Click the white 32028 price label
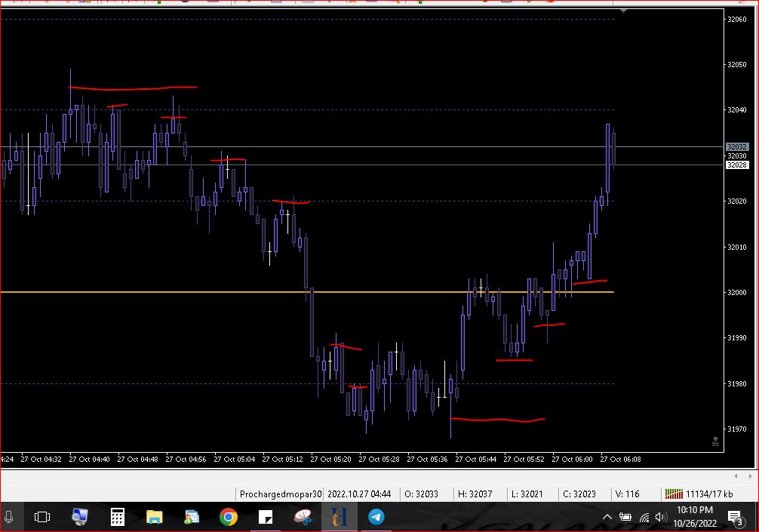Viewport: 759px width, 532px height. (x=736, y=165)
